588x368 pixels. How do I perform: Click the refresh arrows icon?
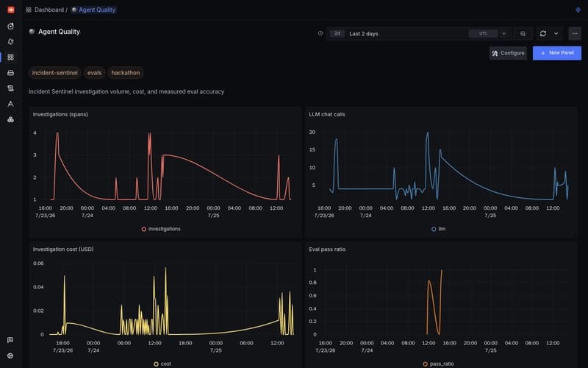542,33
